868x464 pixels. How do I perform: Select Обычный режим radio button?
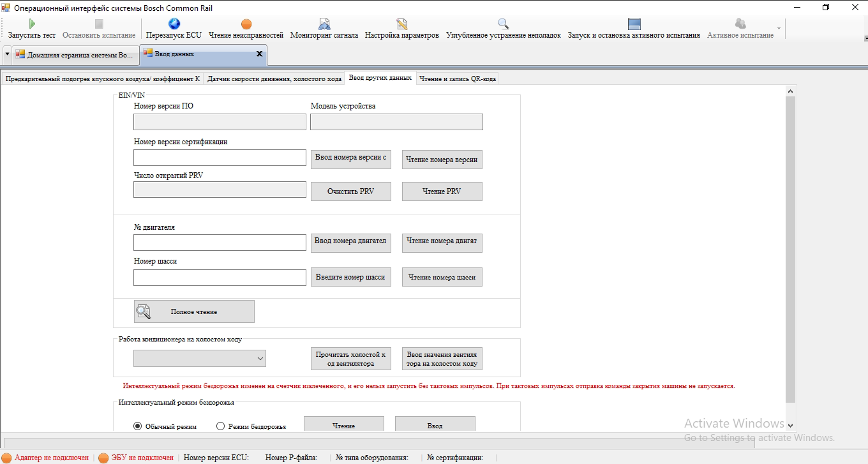coord(138,426)
